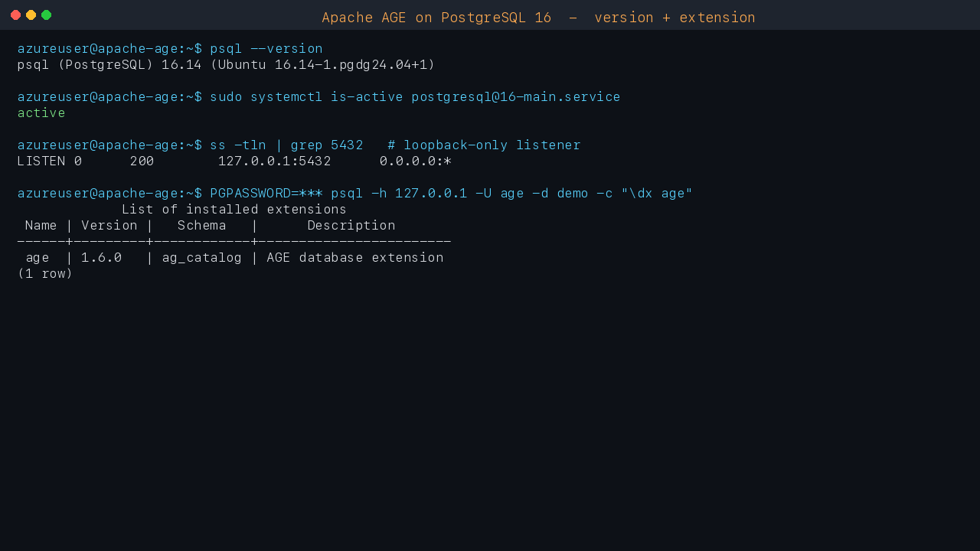980x551 pixels.
Task: Click the 'age' extension name cell
Action: [x=38, y=258]
